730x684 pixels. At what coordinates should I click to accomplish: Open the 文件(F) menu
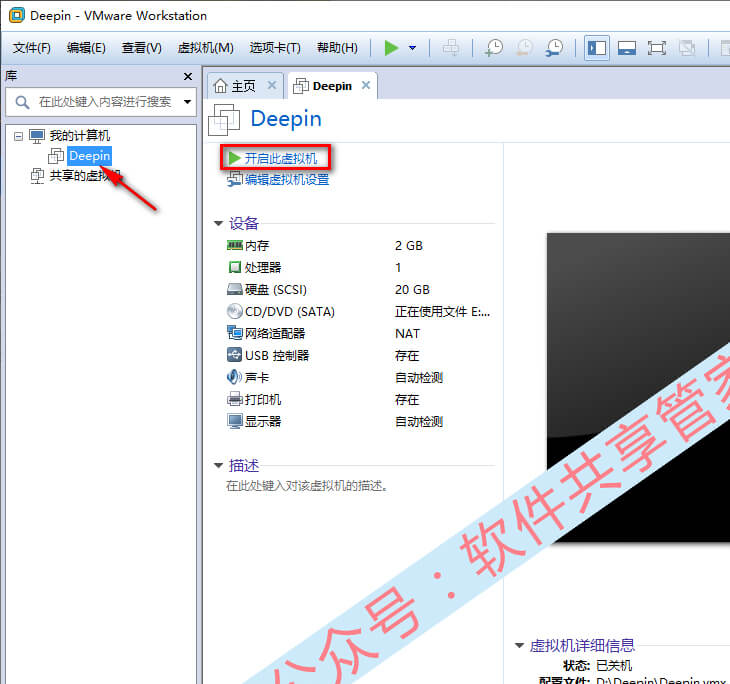[32, 47]
